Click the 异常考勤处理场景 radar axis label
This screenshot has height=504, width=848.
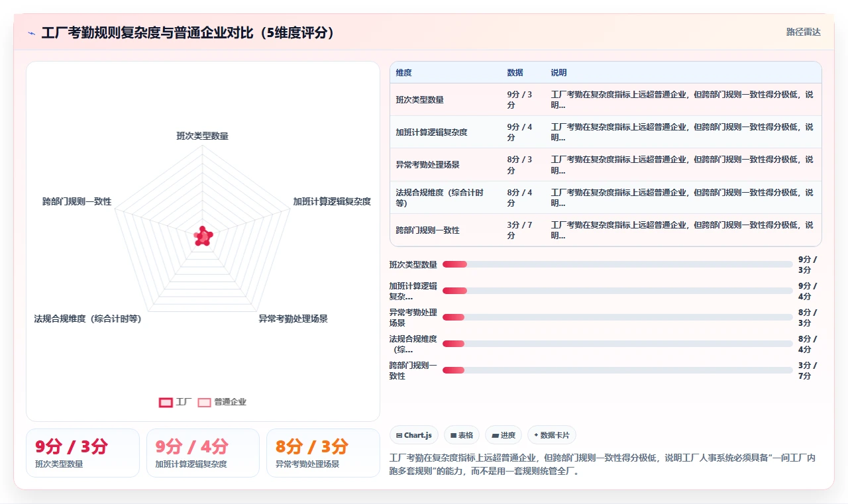pyautogui.click(x=293, y=319)
